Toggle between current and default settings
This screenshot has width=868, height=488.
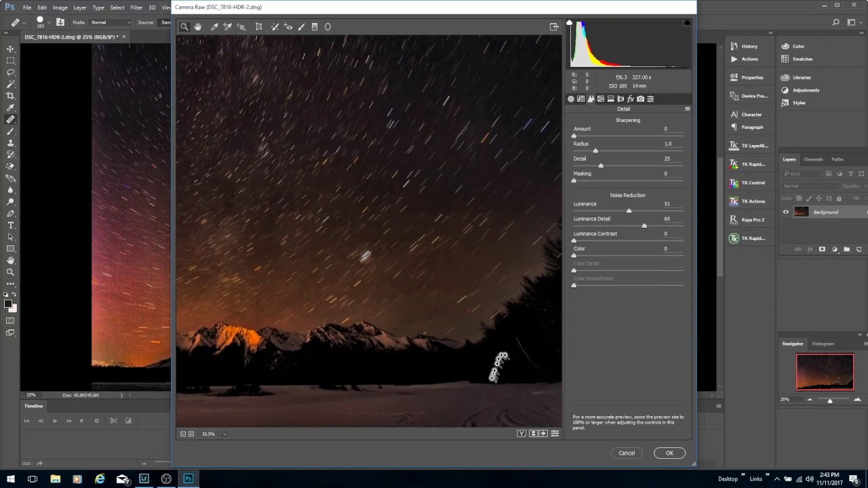pos(555,434)
